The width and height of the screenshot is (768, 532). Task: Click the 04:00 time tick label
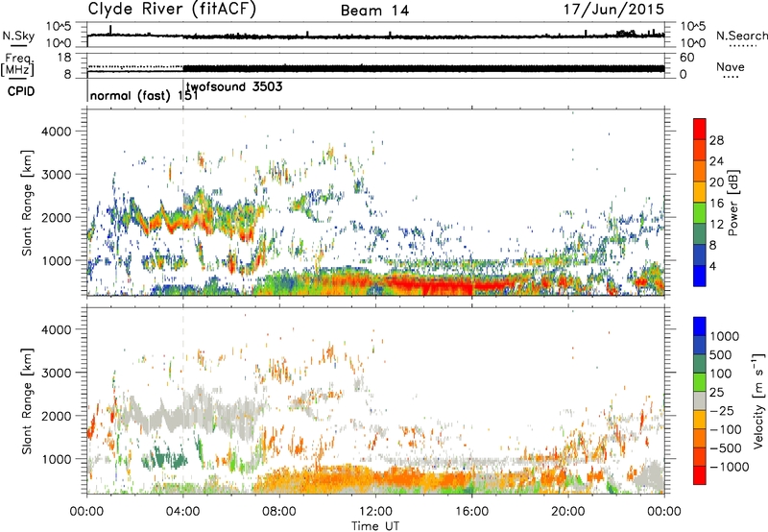pos(183,512)
